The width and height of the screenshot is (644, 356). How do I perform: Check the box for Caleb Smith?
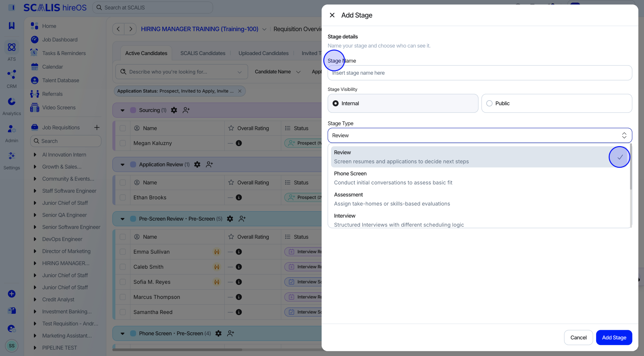pos(123,267)
